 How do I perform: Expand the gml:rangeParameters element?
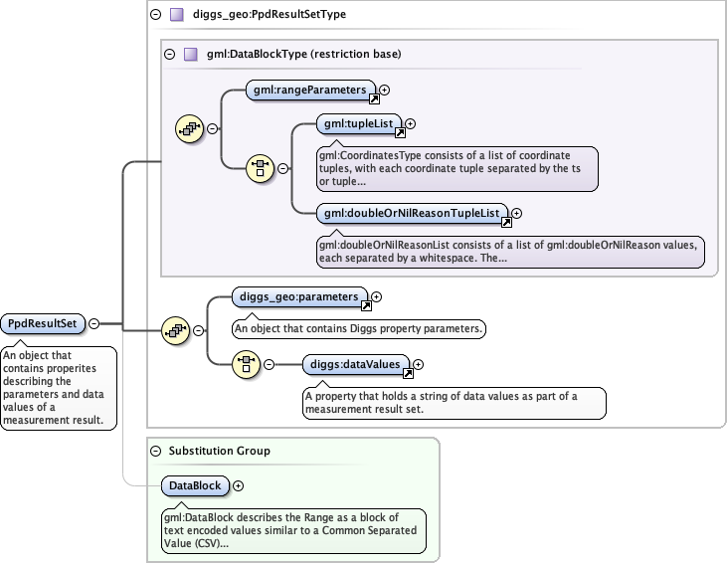(x=385, y=90)
